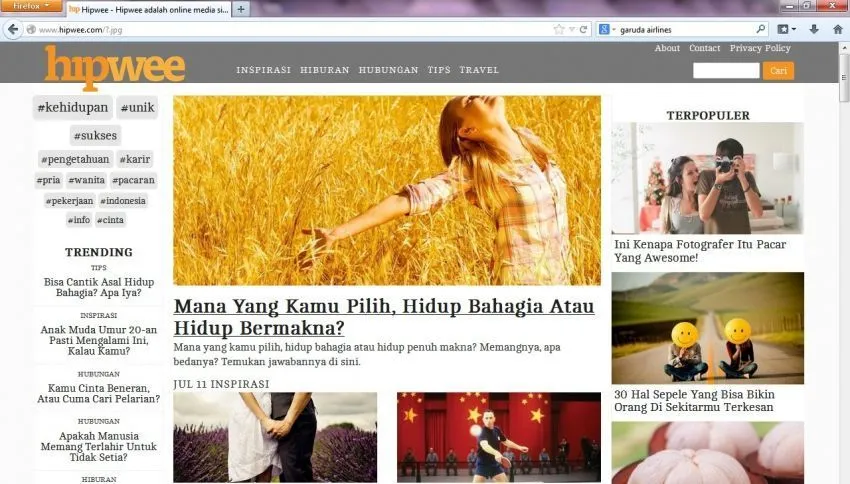Viewport: 850px width, 484px height.
Task: Open the bookmarks menu icon
Action: (x=783, y=29)
